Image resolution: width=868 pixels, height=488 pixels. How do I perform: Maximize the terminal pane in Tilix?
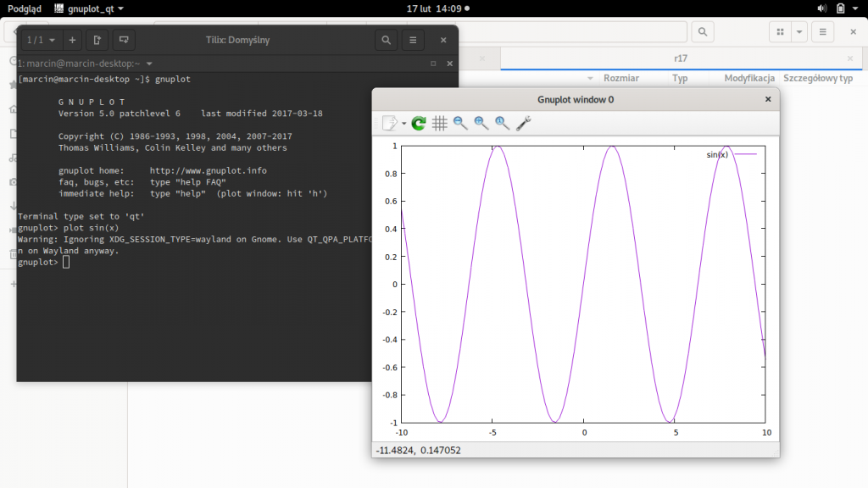coord(433,64)
